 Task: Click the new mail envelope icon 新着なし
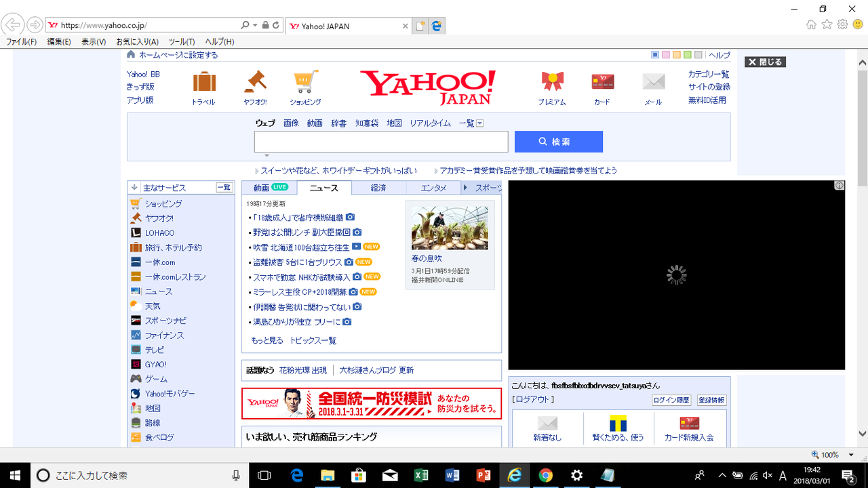point(547,423)
